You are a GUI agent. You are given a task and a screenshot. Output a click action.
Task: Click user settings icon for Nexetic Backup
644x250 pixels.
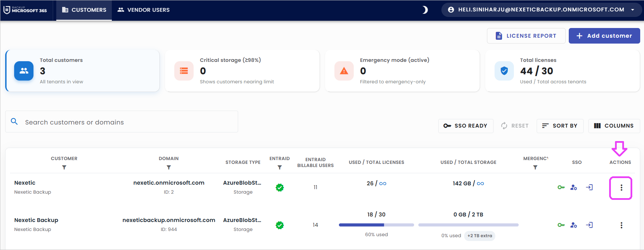point(574,225)
